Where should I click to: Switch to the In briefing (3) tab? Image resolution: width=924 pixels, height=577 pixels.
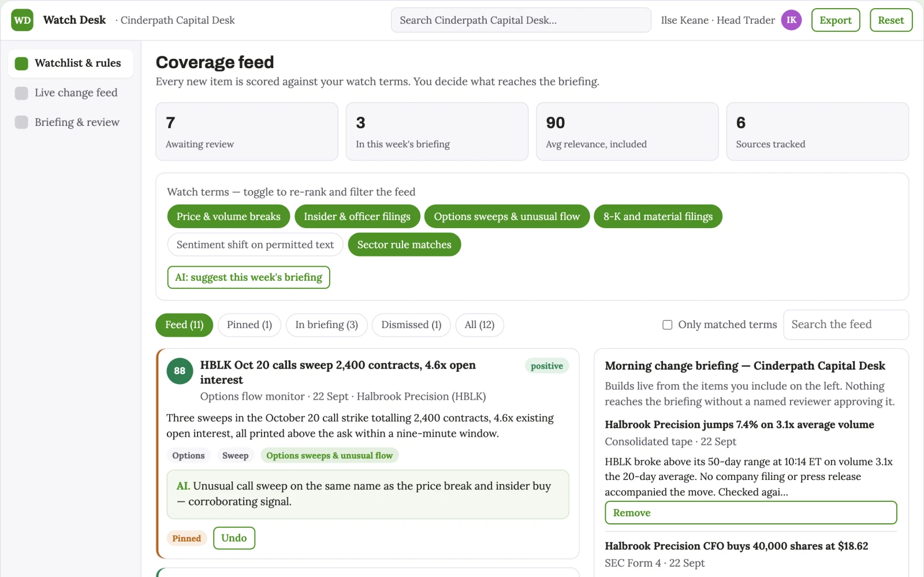coord(326,325)
